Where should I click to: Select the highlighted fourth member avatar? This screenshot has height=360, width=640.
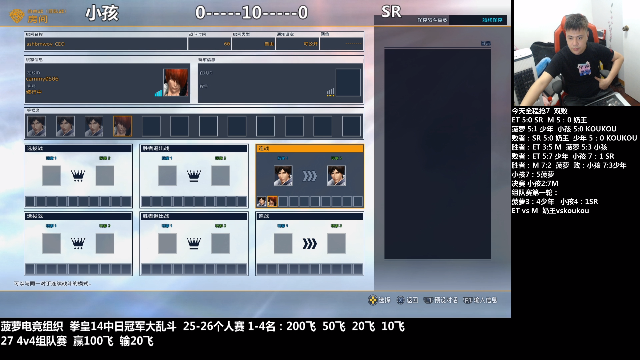tap(122, 126)
